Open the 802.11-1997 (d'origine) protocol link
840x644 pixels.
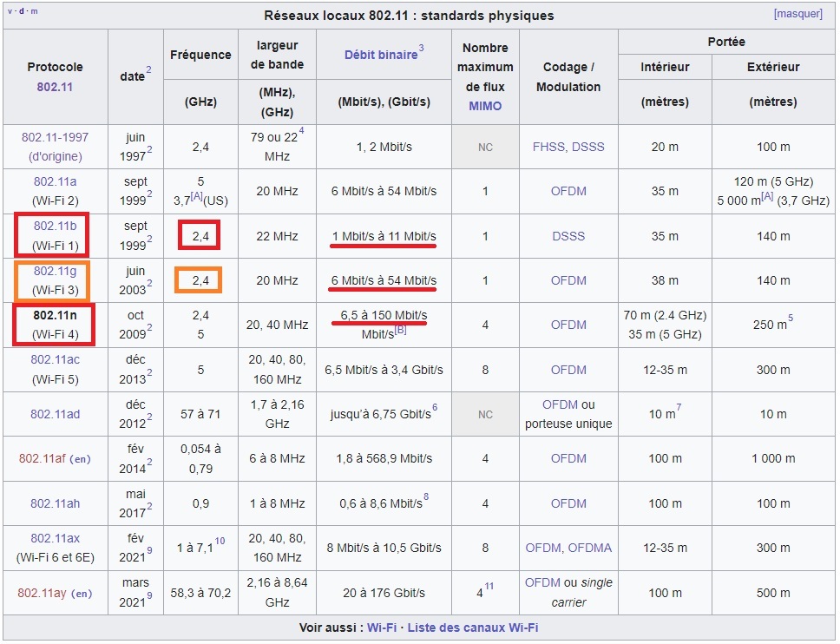pos(55,147)
